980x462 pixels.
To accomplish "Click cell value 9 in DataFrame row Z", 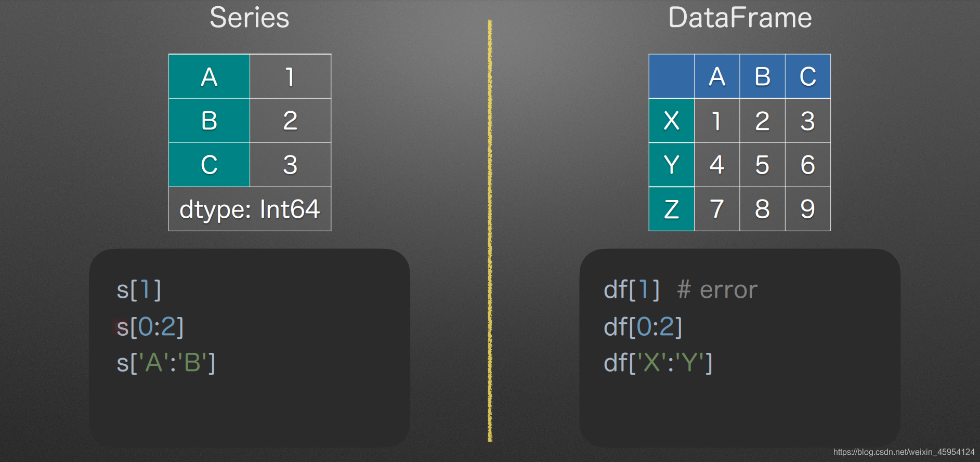I will point(807,209).
